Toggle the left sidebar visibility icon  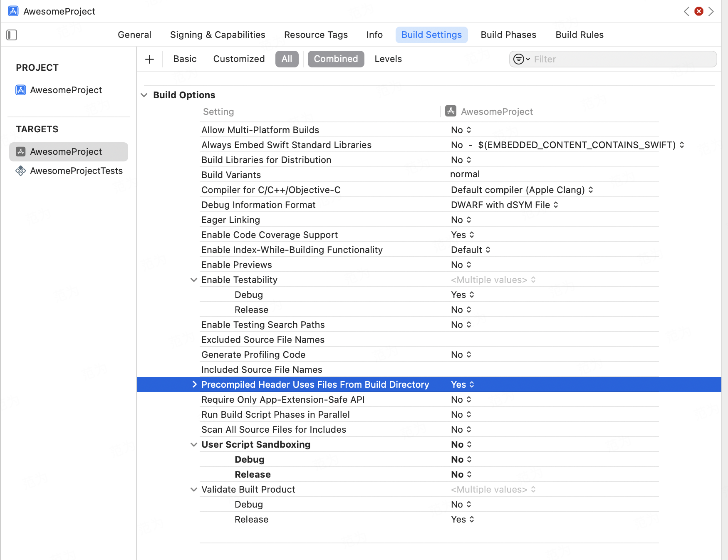tap(11, 35)
